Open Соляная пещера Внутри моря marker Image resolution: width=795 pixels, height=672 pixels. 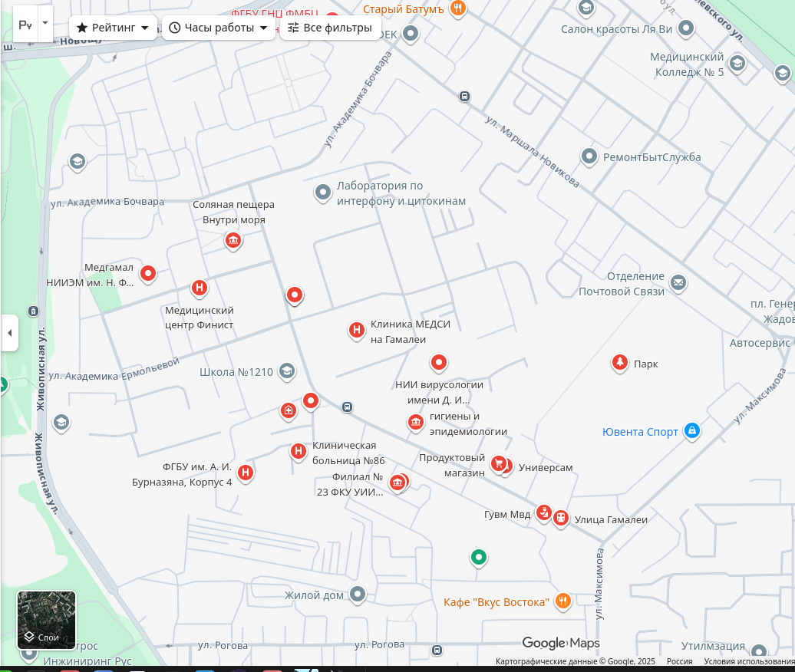(233, 240)
